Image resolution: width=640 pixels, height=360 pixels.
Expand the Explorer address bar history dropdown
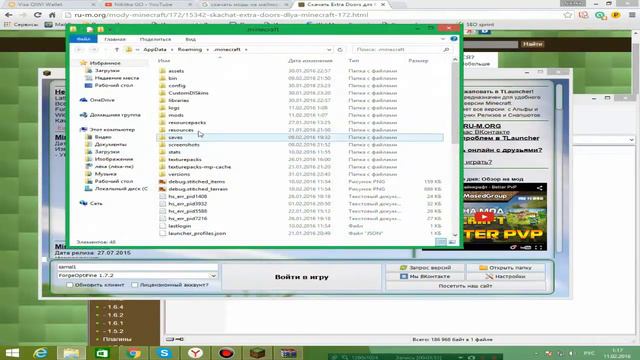coord(329,49)
